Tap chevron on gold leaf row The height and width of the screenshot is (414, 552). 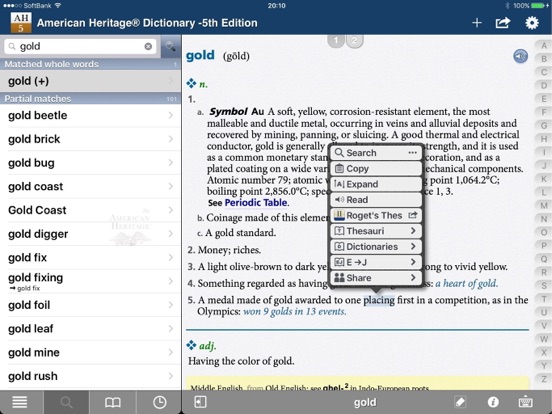[x=171, y=328]
